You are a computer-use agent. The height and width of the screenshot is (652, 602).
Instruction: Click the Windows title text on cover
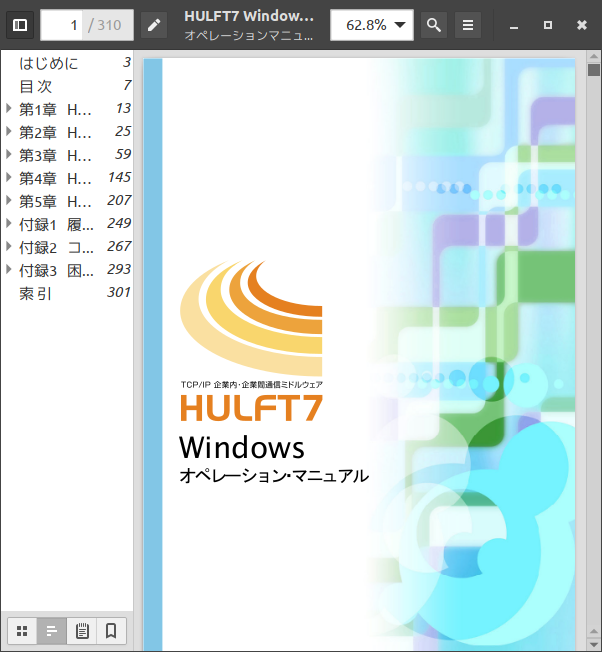[x=242, y=447]
